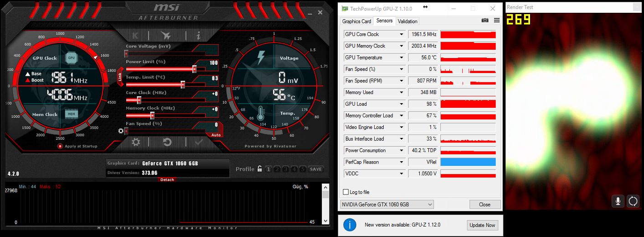The height and width of the screenshot is (237, 644).
Task: Click the fan speed small gear icon
Action: (121, 131)
